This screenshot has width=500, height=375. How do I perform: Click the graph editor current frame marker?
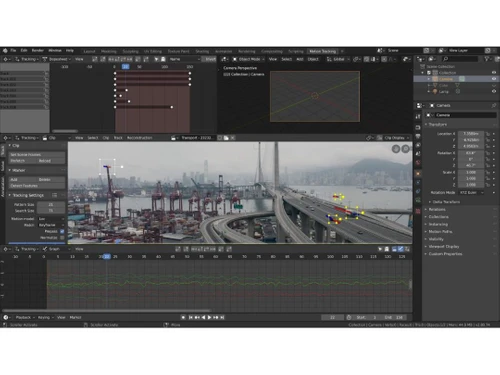[x=107, y=256]
